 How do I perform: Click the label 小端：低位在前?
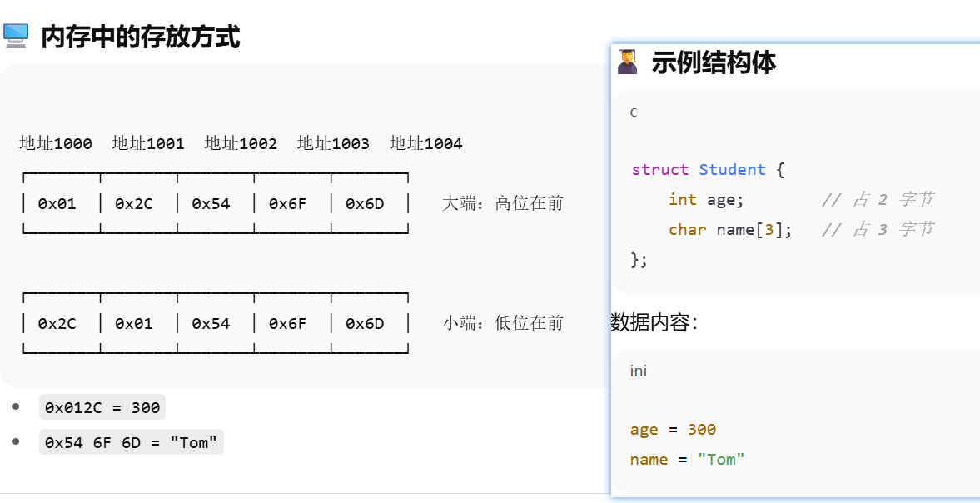[x=503, y=323]
